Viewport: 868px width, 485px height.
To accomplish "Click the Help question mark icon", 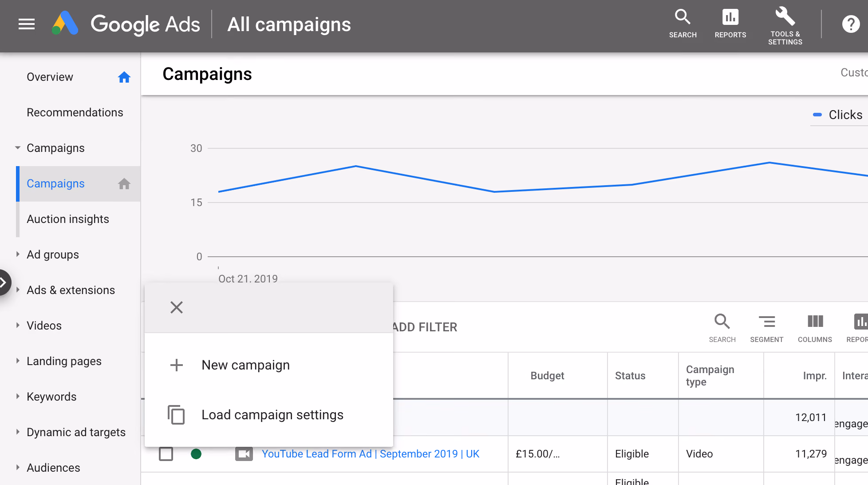I will [851, 24].
